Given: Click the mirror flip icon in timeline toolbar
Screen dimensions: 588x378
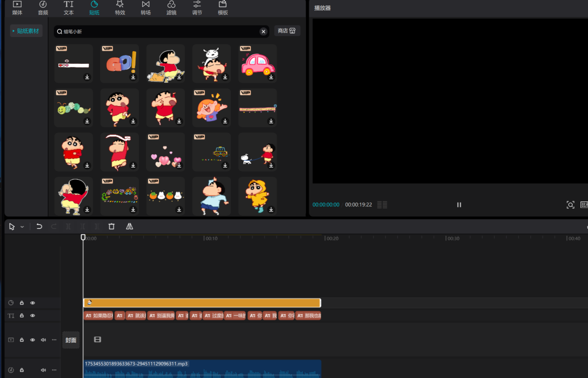Looking at the screenshot, I should [x=130, y=226].
